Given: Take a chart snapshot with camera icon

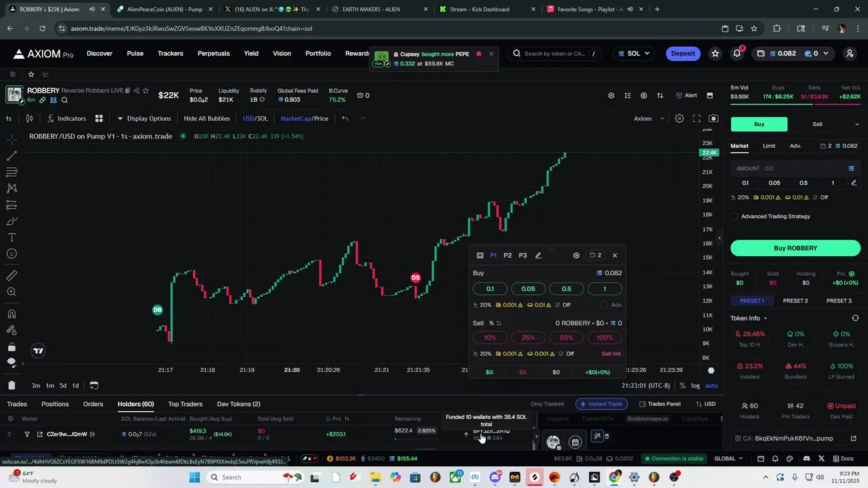Looking at the screenshot, I should coord(713,119).
